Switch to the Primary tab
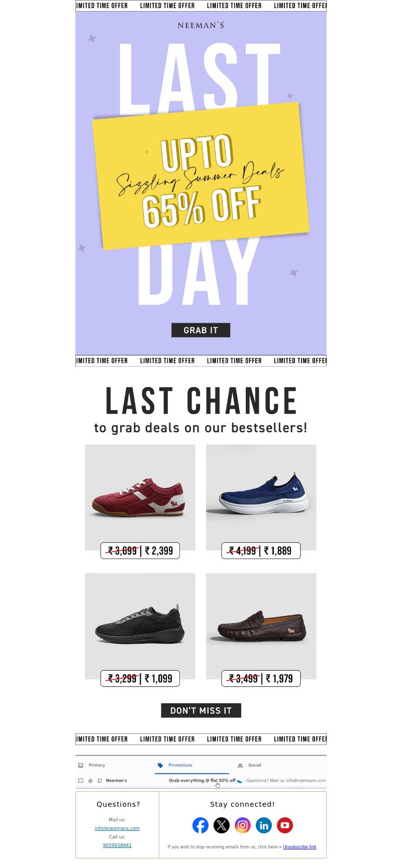This screenshot has width=402, height=868. tap(92, 765)
